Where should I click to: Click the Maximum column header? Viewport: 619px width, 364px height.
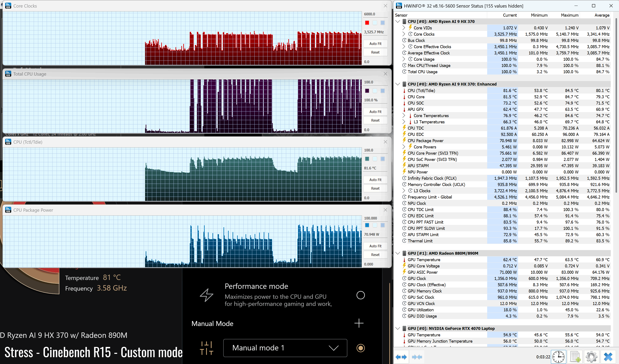[564, 15]
